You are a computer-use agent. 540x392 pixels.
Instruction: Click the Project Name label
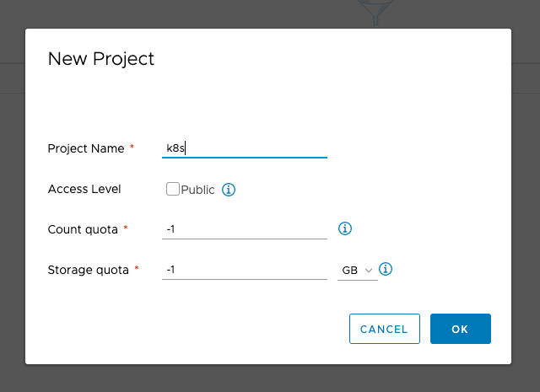pyautogui.click(x=85, y=148)
